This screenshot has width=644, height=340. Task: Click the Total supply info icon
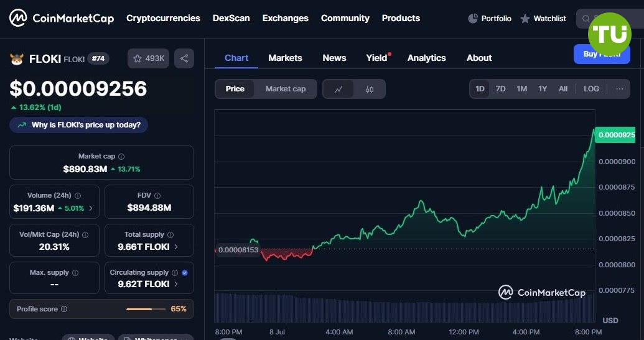point(170,234)
